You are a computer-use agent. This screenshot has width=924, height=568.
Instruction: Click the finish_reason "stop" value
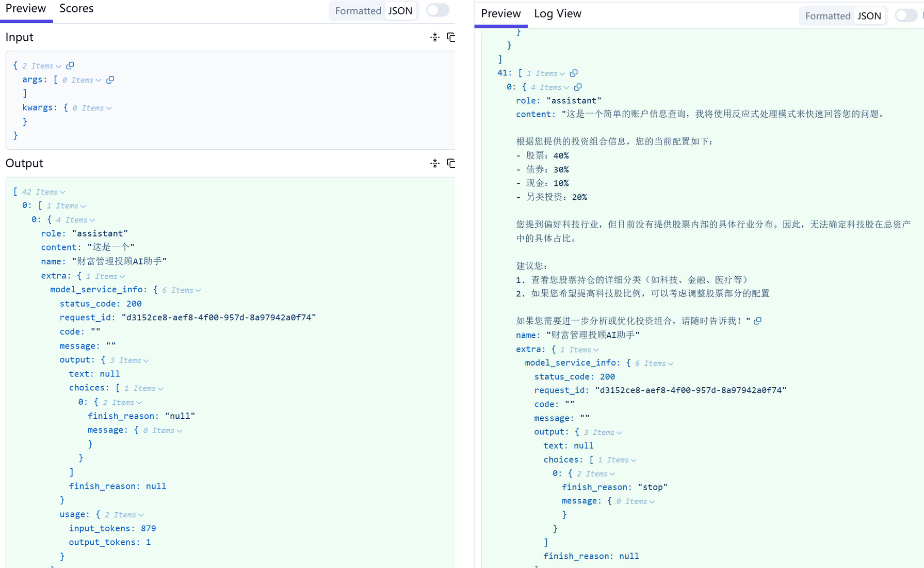pyautogui.click(x=653, y=487)
